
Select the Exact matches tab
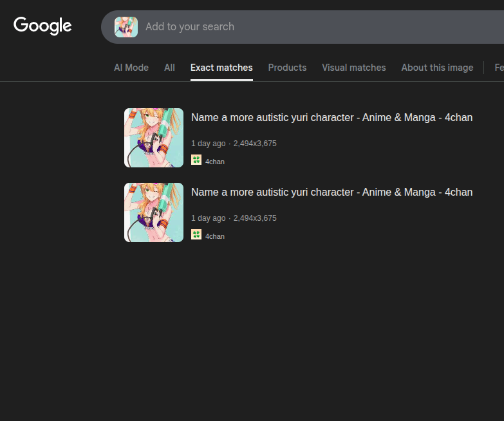click(x=221, y=68)
